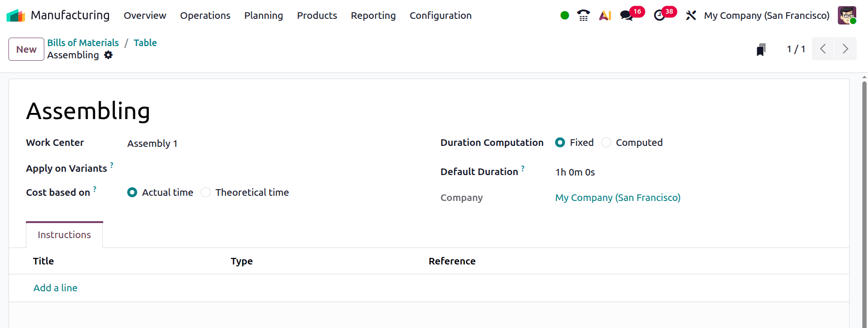This screenshot has width=868, height=328.
Task: Open the AI assistant icon
Action: tap(605, 16)
